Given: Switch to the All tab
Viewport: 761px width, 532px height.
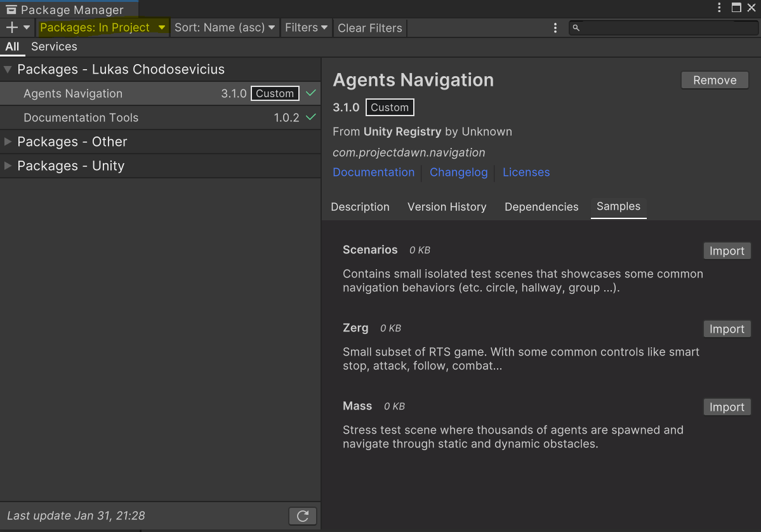Looking at the screenshot, I should coord(12,46).
